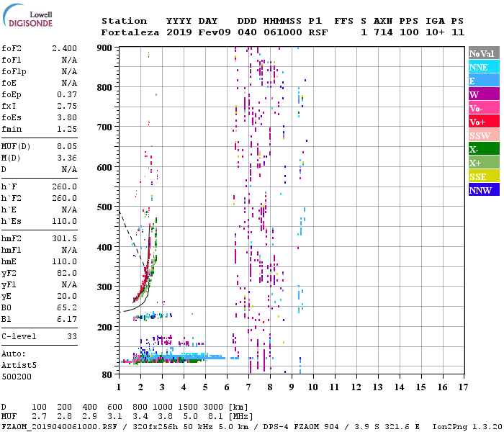Click the RSF value under P1
The image size is (504, 432).
coord(318,32)
